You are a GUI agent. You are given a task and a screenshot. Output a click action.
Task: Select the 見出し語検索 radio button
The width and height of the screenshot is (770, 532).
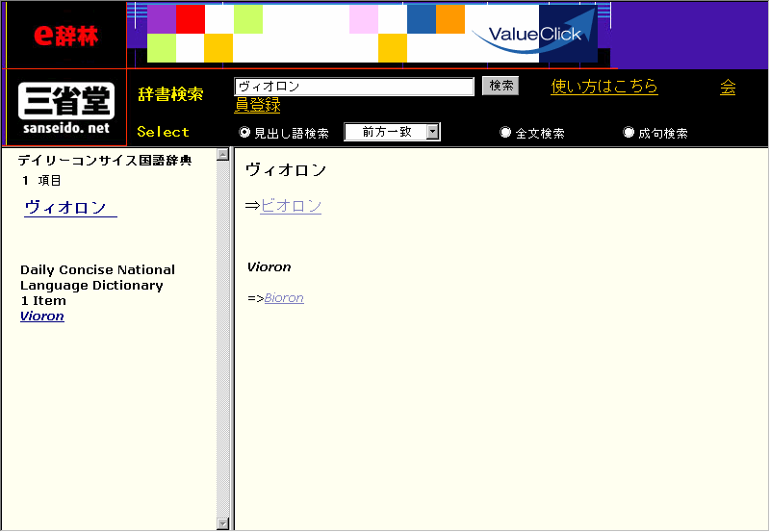(x=244, y=133)
